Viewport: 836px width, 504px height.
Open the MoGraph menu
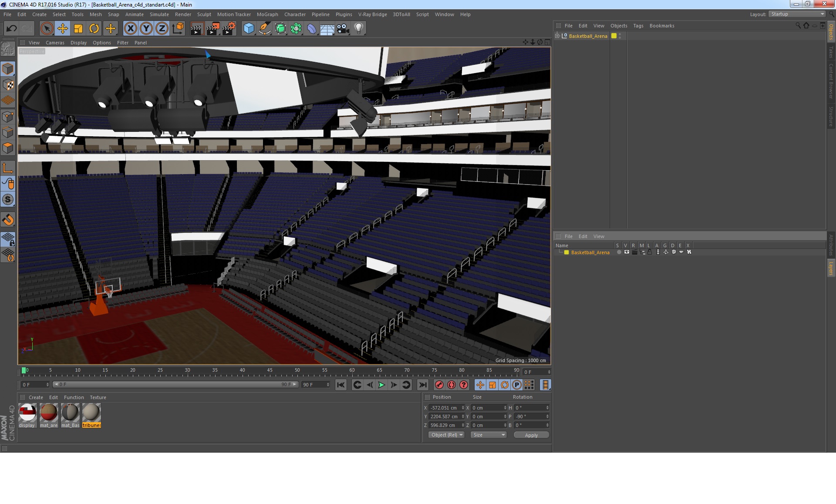267,14
